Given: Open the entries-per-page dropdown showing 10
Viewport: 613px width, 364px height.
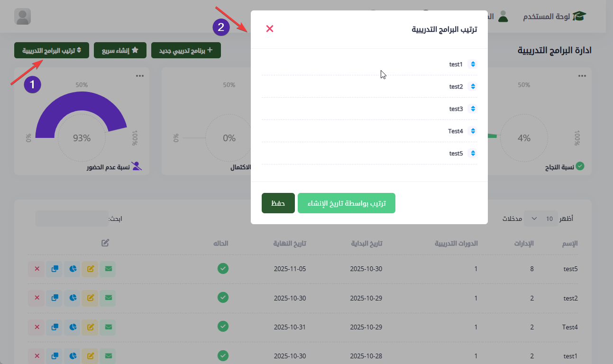Looking at the screenshot, I should coord(541,218).
